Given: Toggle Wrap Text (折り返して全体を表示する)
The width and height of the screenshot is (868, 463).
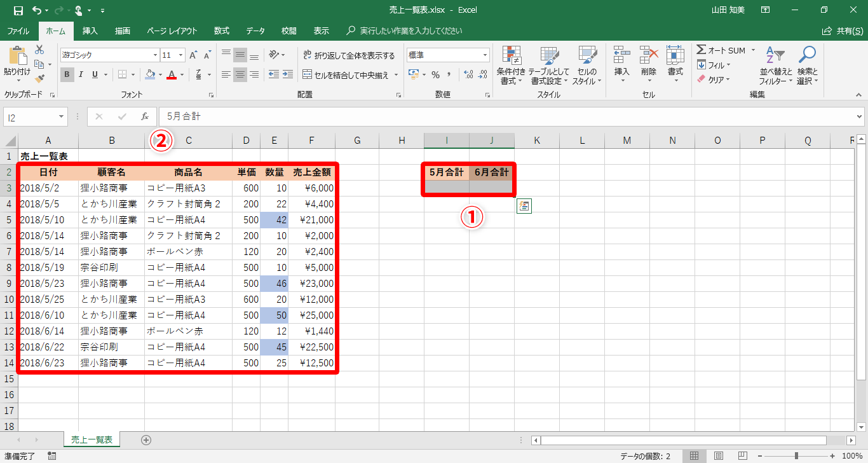Looking at the screenshot, I should (349, 55).
